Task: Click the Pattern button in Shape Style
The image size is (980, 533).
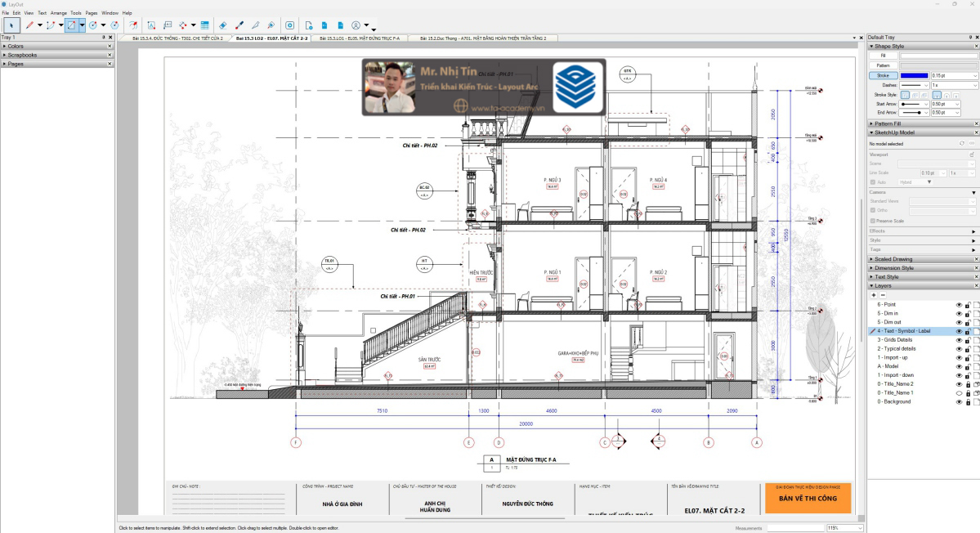Action: click(x=883, y=65)
